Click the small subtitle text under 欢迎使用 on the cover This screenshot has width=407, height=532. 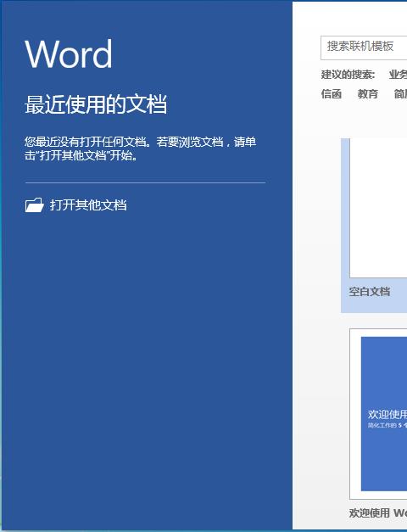pyautogui.click(x=387, y=425)
